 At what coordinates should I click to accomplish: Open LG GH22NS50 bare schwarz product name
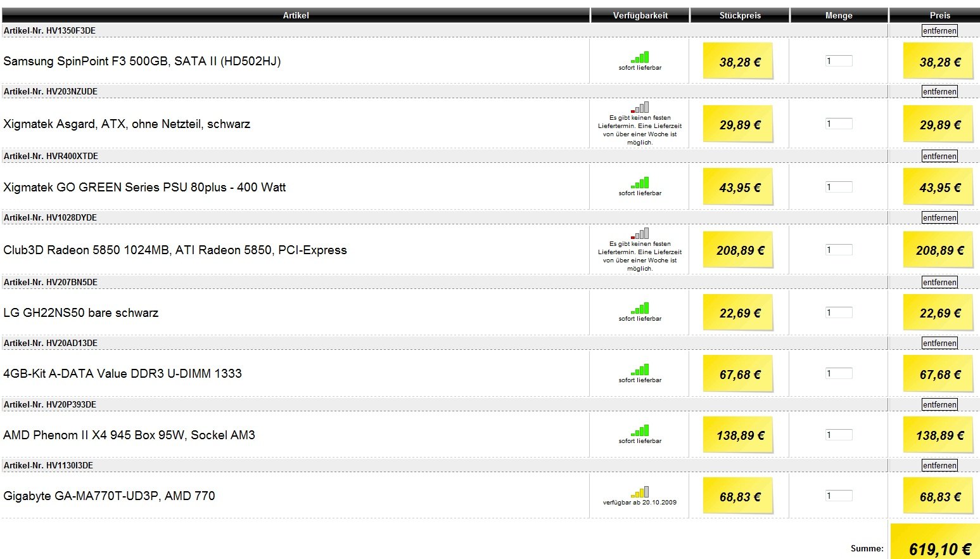[81, 312]
